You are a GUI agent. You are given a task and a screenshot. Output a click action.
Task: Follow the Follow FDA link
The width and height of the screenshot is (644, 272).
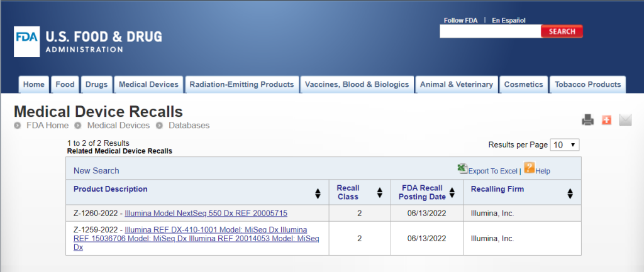point(460,21)
